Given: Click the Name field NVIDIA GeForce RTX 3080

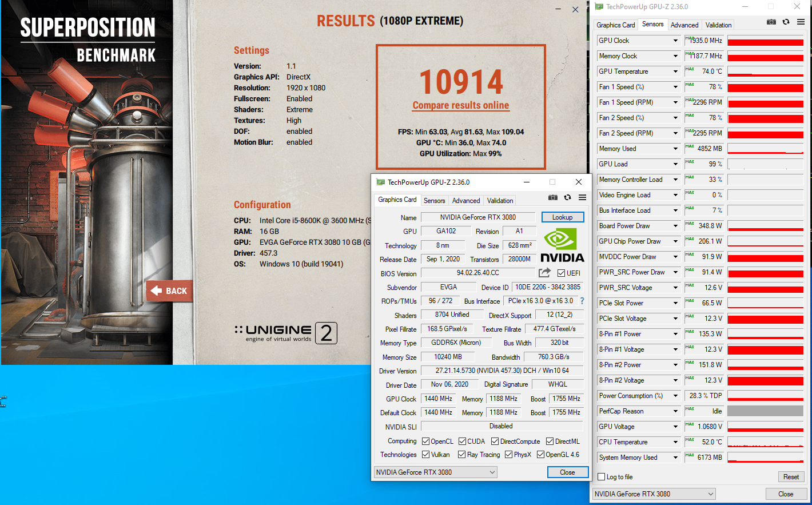Looking at the screenshot, I should point(478,217).
